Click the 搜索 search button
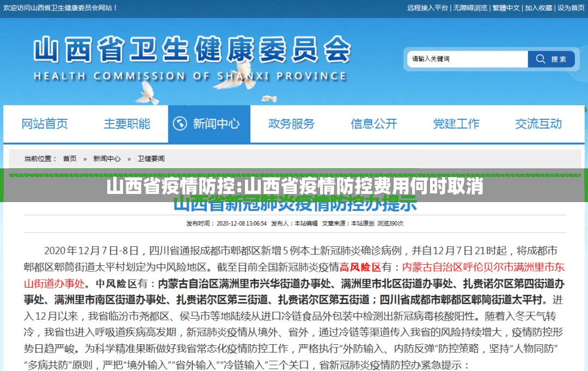 [x=551, y=59]
